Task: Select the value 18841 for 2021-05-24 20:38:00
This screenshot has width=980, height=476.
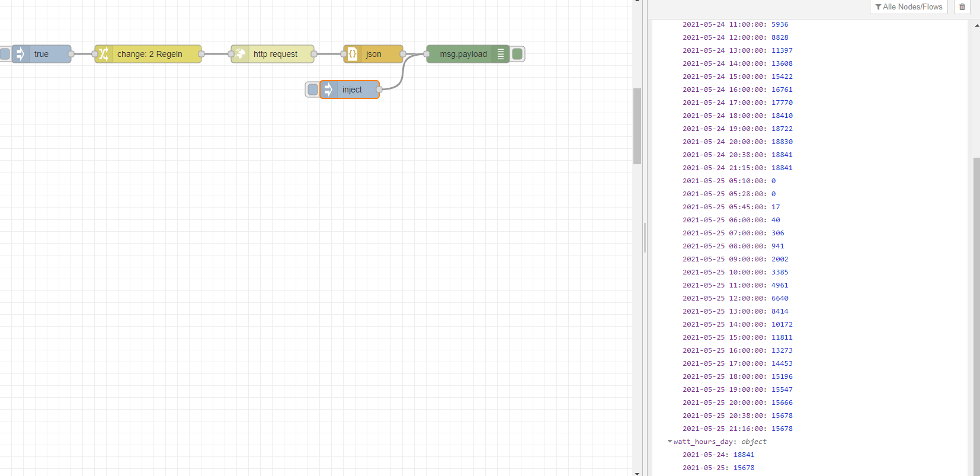Action: 782,155
